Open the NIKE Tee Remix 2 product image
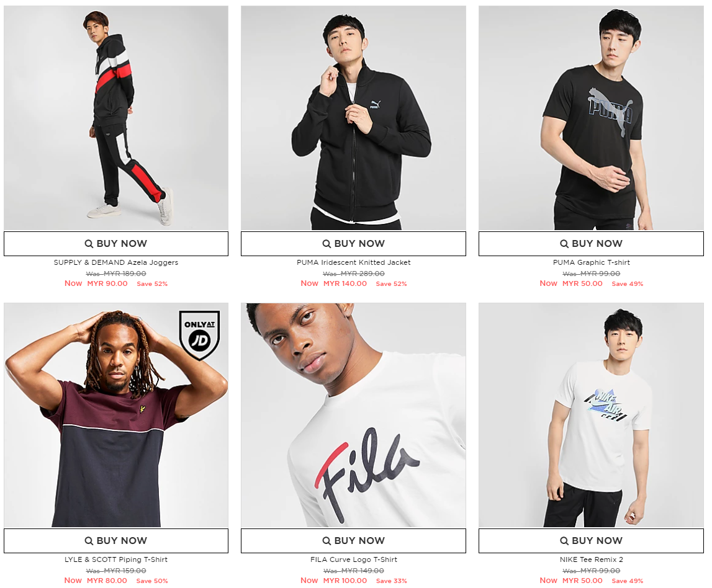The image size is (712, 588). coord(591,415)
